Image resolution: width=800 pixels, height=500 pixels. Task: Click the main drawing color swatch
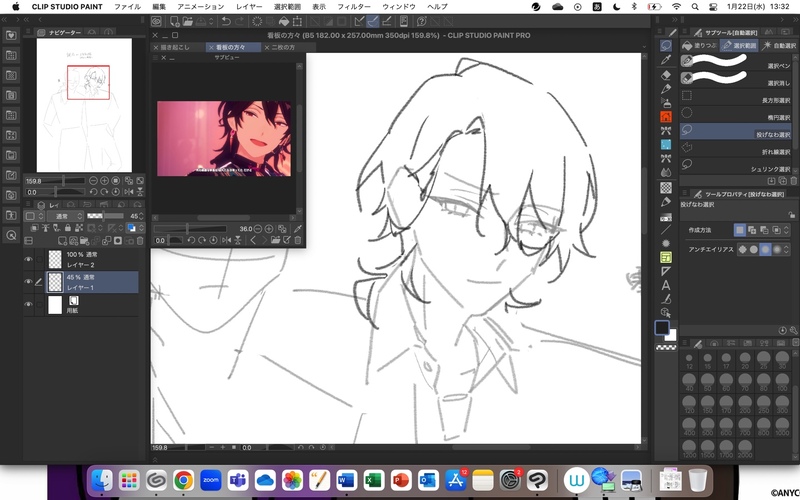pyautogui.click(x=662, y=328)
